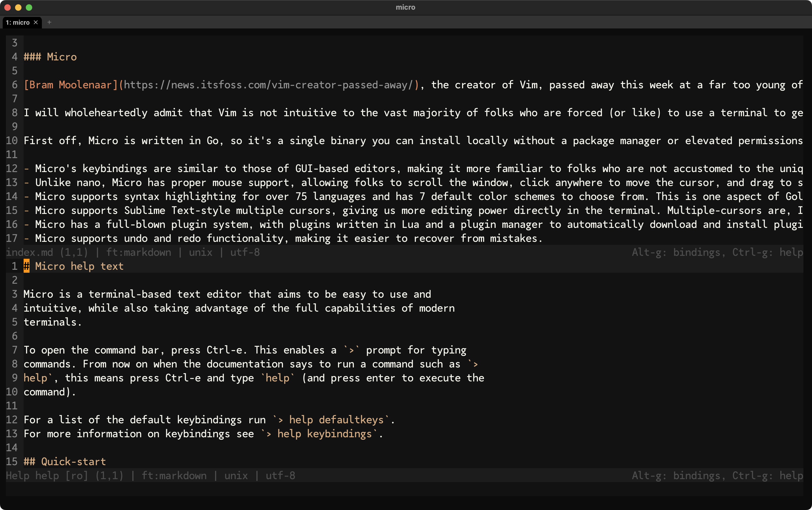Click line number 17 in top pane
The height and width of the screenshot is (510, 812).
point(12,238)
